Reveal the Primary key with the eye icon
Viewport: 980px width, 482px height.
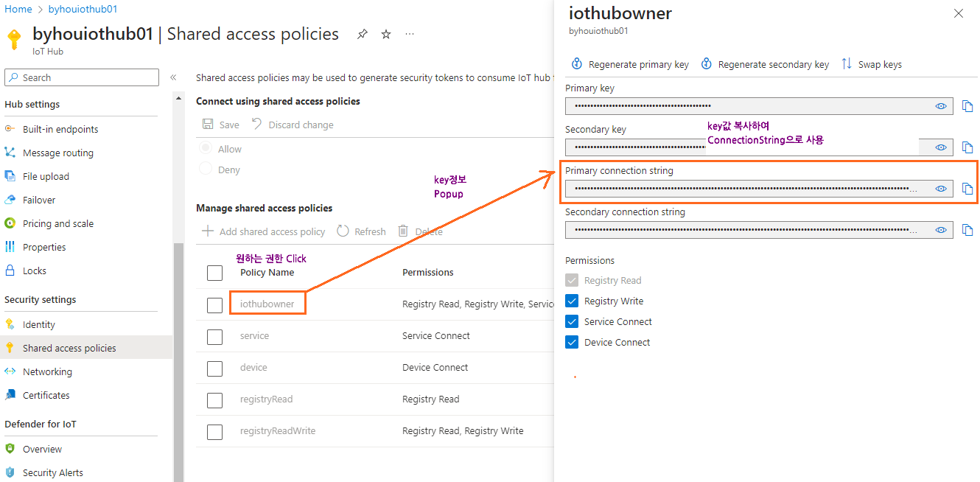click(941, 105)
